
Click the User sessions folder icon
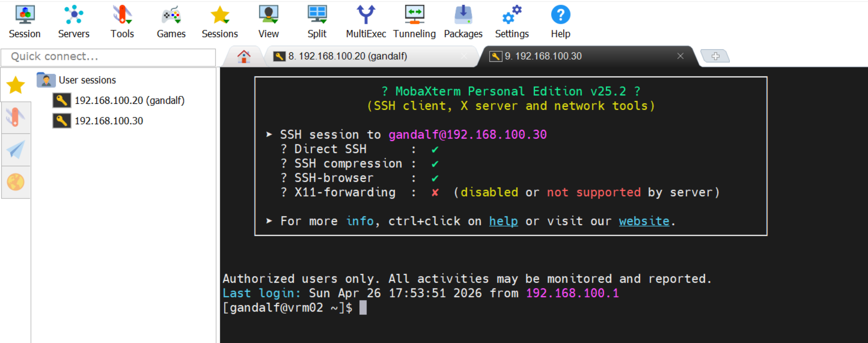click(46, 80)
